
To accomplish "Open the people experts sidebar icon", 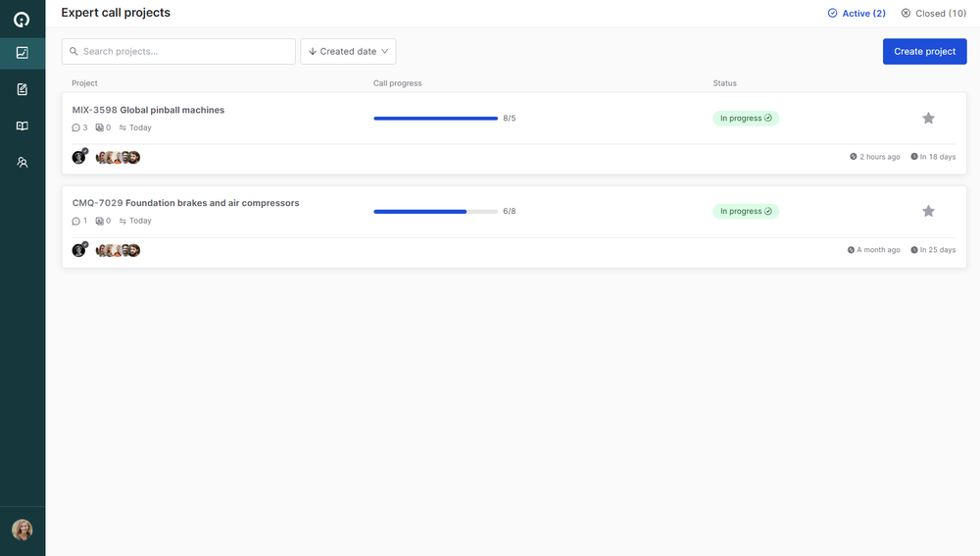I will coord(22,162).
